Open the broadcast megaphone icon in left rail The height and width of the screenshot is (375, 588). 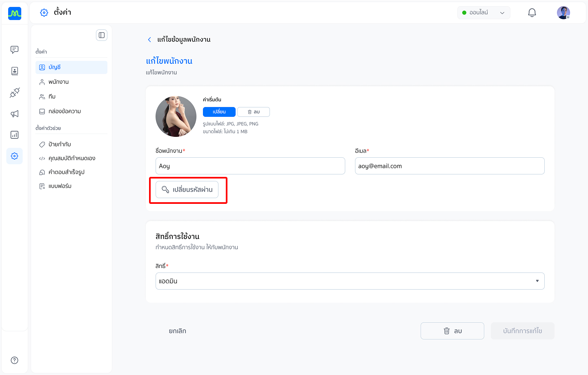point(15,114)
